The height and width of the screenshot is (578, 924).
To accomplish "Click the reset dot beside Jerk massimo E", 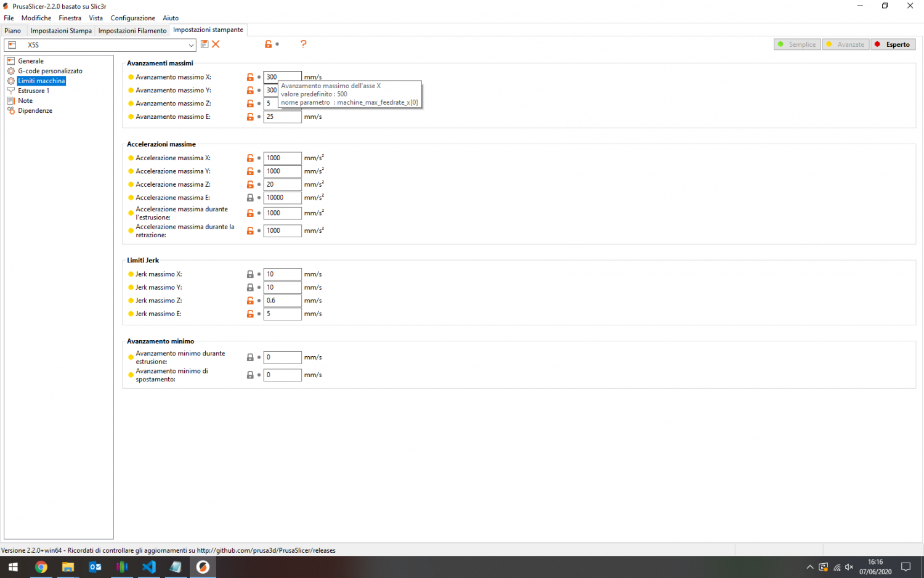I will 259,314.
